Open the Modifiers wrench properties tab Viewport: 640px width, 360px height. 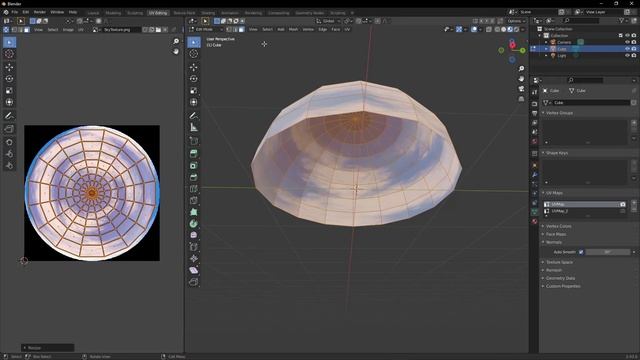point(534,174)
